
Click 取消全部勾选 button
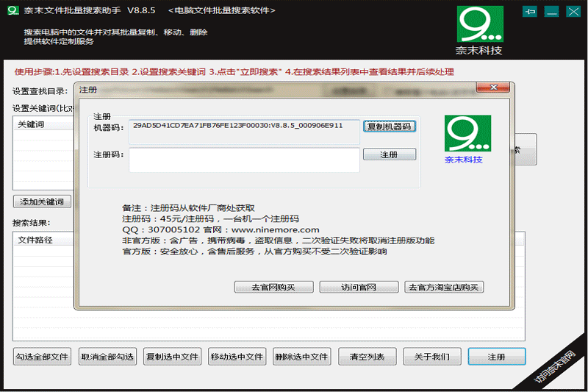coord(107,357)
